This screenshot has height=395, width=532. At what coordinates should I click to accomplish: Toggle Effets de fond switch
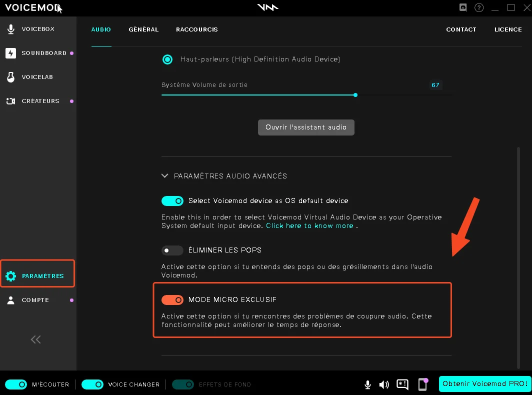183,384
